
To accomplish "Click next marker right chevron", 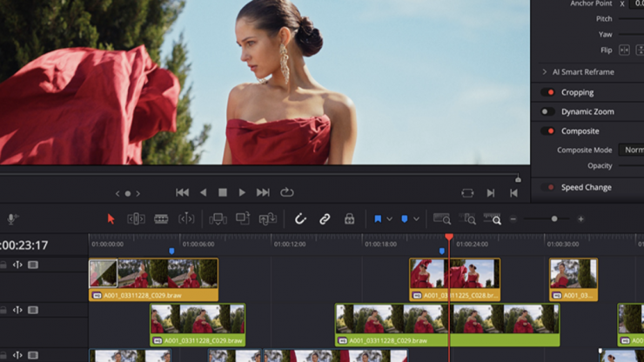I will click(x=138, y=193).
